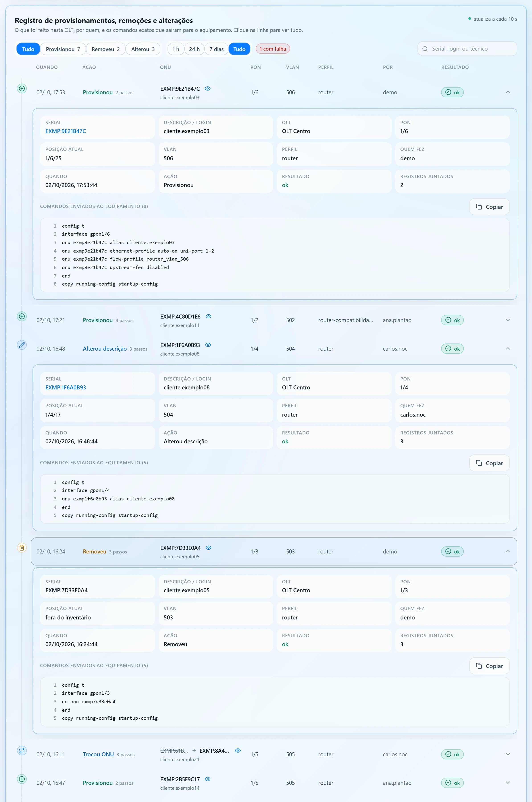Filter by Provisionou 7
The width and height of the screenshot is (532, 802).
pyautogui.click(x=63, y=49)
